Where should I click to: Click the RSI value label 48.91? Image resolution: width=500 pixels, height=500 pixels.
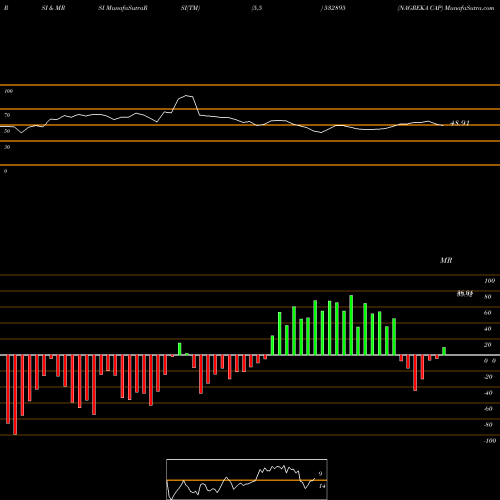pyautogui.click(x=460, y=123)
